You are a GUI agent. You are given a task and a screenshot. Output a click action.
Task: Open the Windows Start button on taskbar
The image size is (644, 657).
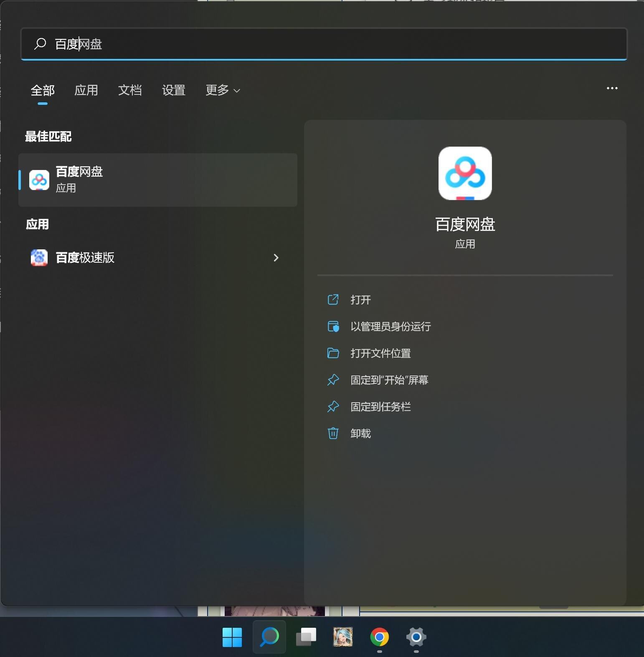pyautogui.click(x=232, y=637)
